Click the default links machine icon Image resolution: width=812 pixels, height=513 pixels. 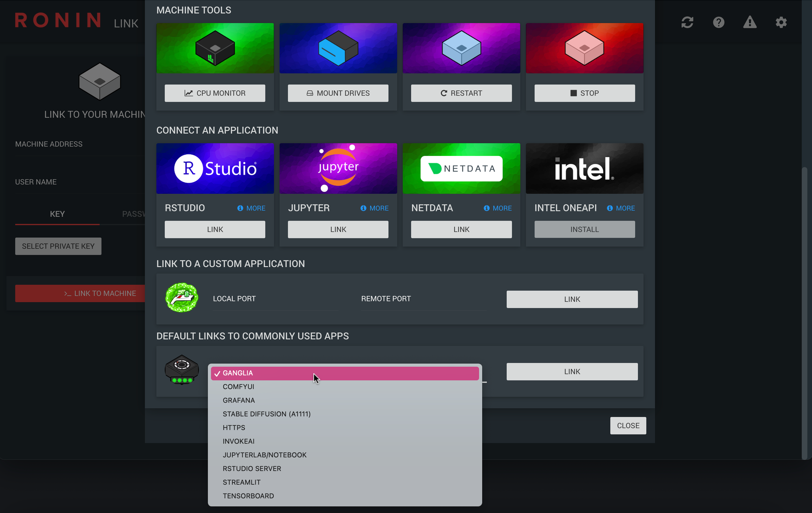[181, 370]
